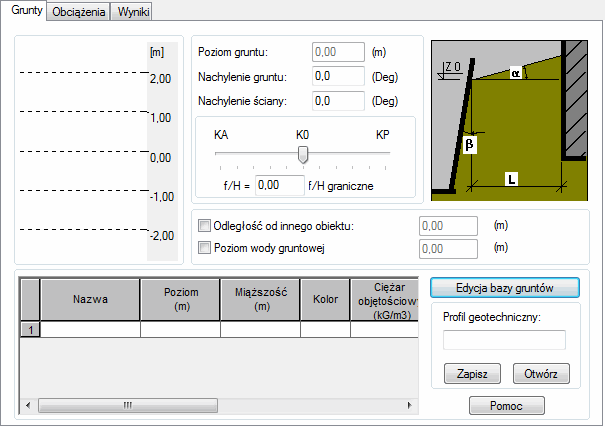Click the 2,00 level on soil profile scale

click(x=161, y=79)
